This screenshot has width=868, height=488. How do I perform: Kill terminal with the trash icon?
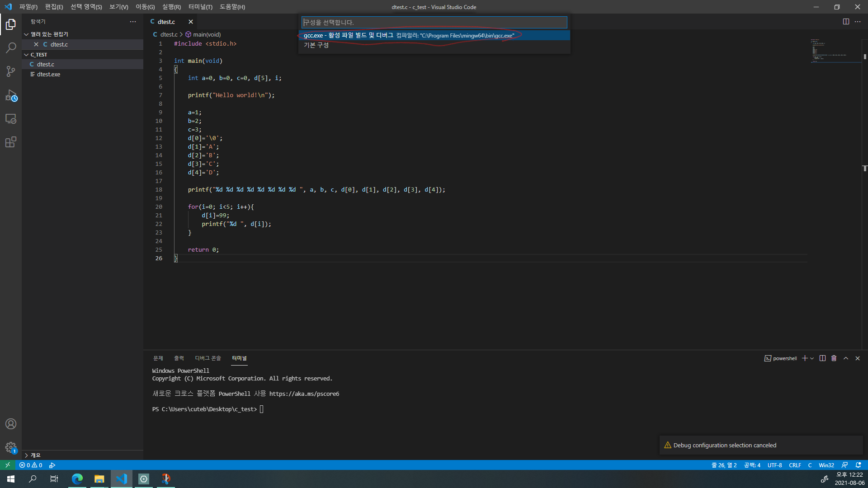[834, 358]
